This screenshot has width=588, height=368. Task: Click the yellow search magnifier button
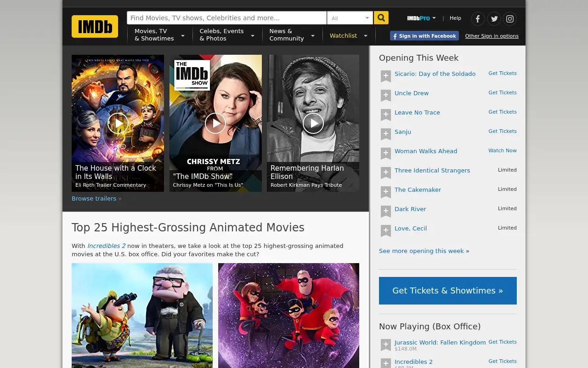click(381, 18)
